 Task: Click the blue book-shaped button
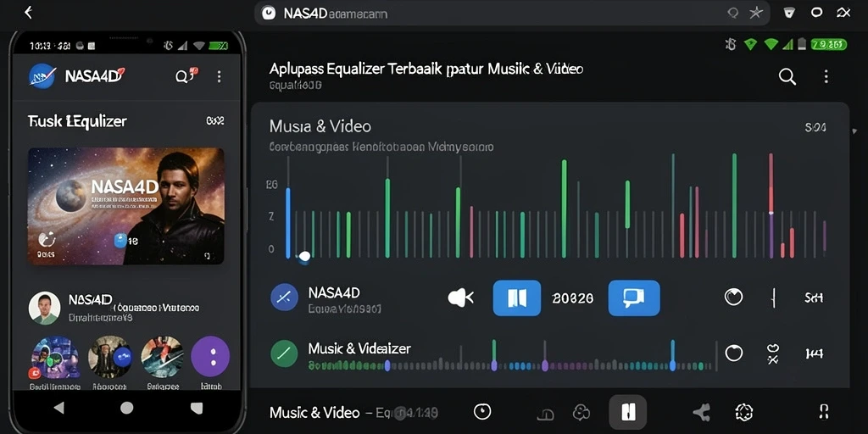pos(517,298)
